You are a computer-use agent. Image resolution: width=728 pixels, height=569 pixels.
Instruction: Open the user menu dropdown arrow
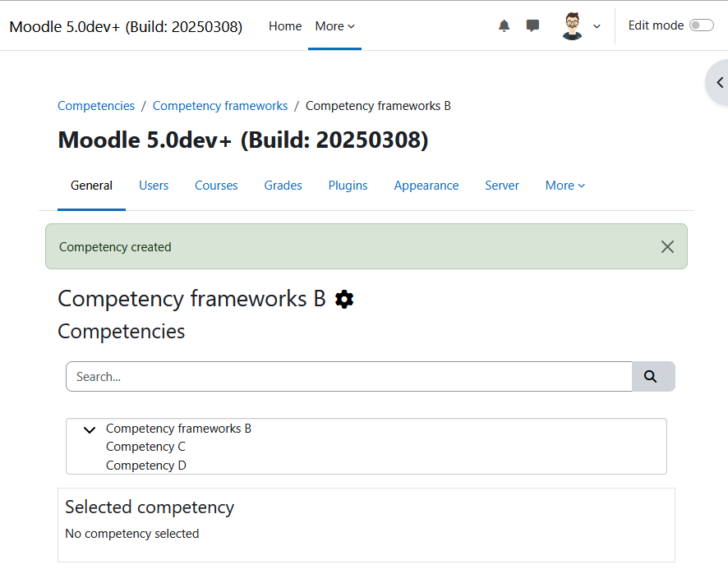click(597, 26)
